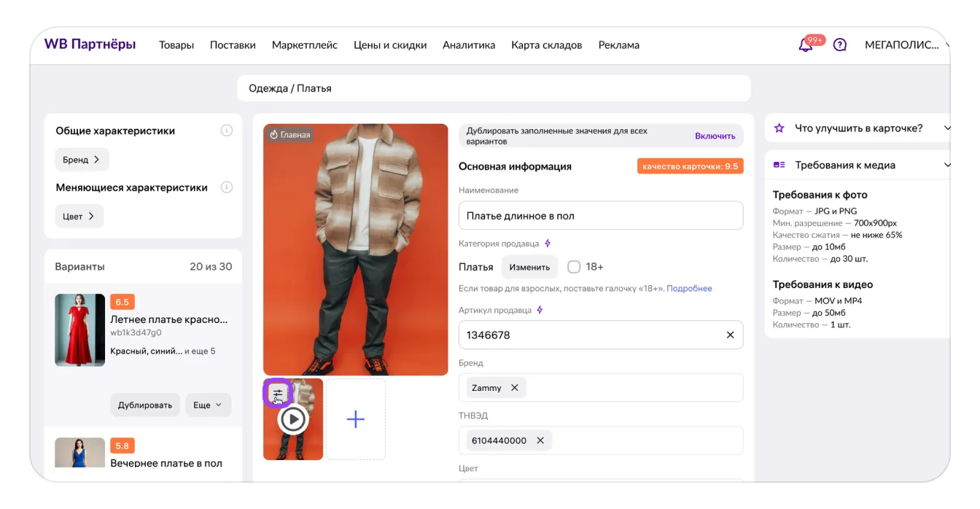Remove the Zammy brand tag
Viewport: 980px width, 509px height.
[x=515, y=388]
